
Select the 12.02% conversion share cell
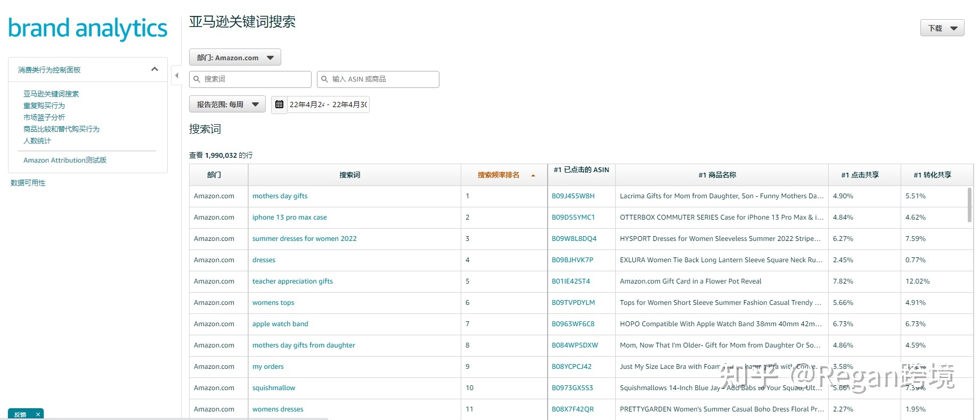pyautogui.click(x=937, y=281)
